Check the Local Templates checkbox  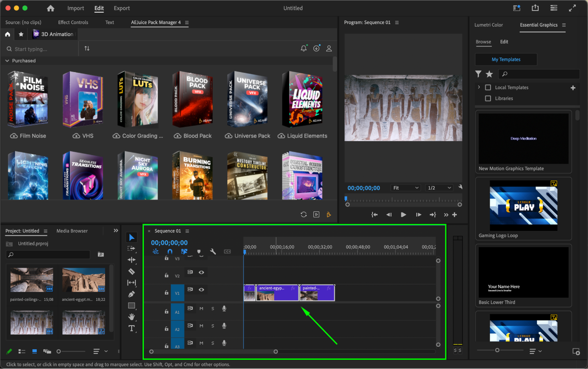(x=488, y=88)
